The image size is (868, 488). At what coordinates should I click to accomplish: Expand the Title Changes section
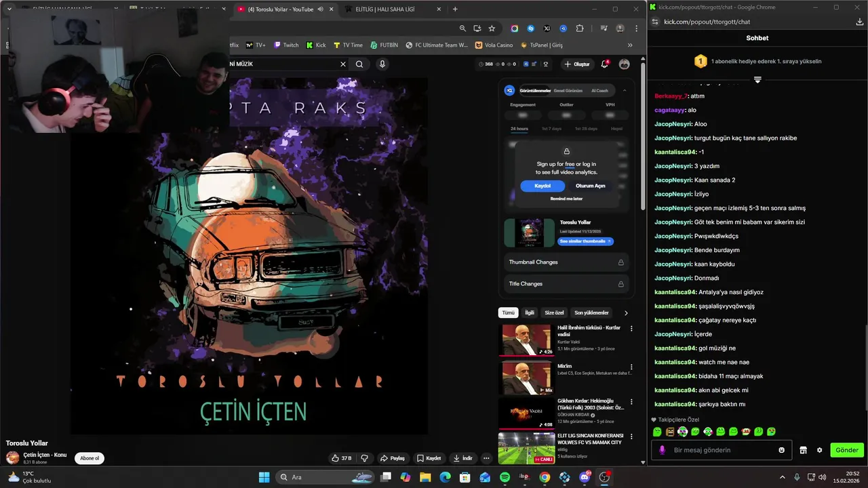point(566,284)
